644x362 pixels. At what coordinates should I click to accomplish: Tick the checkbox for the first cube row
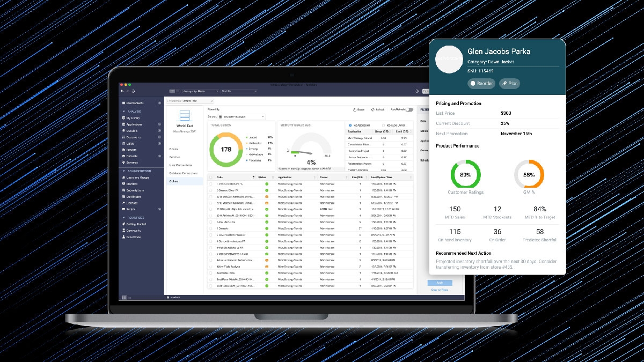tap(211, 184)
